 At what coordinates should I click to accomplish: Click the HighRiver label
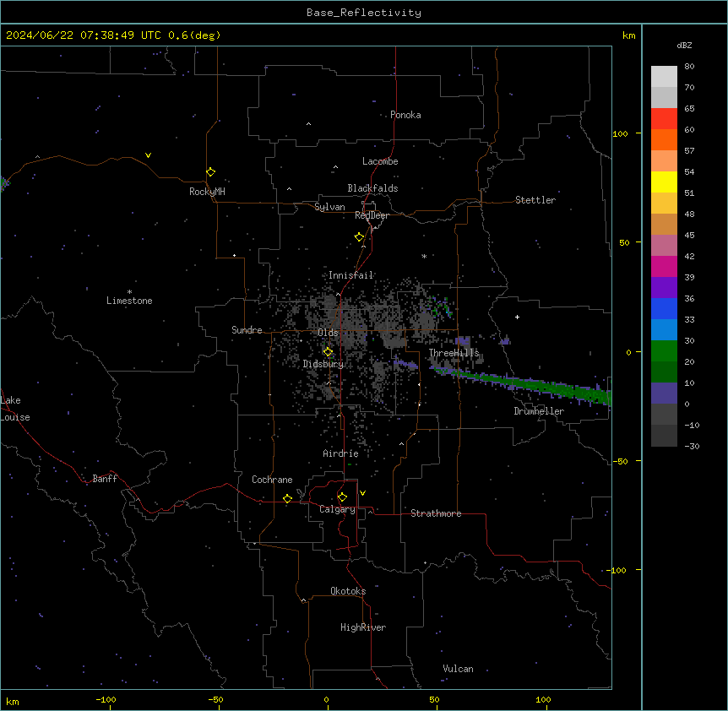point(363,627)
